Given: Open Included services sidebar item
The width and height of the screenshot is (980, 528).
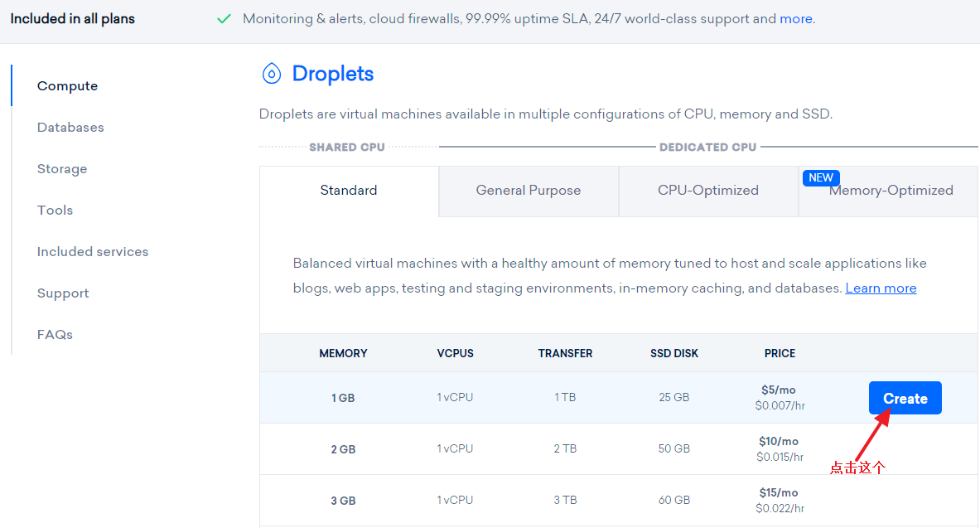Looking at the screenshot, I should pos(93,252).
